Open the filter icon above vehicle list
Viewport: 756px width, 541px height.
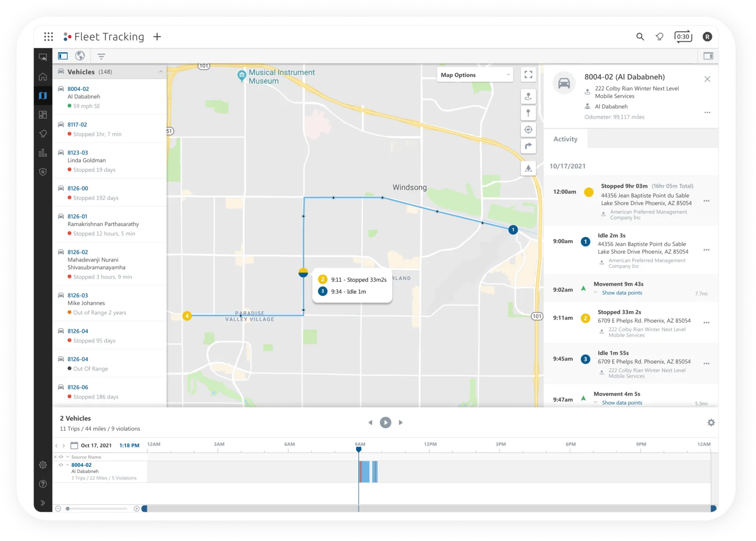[101, 56]
